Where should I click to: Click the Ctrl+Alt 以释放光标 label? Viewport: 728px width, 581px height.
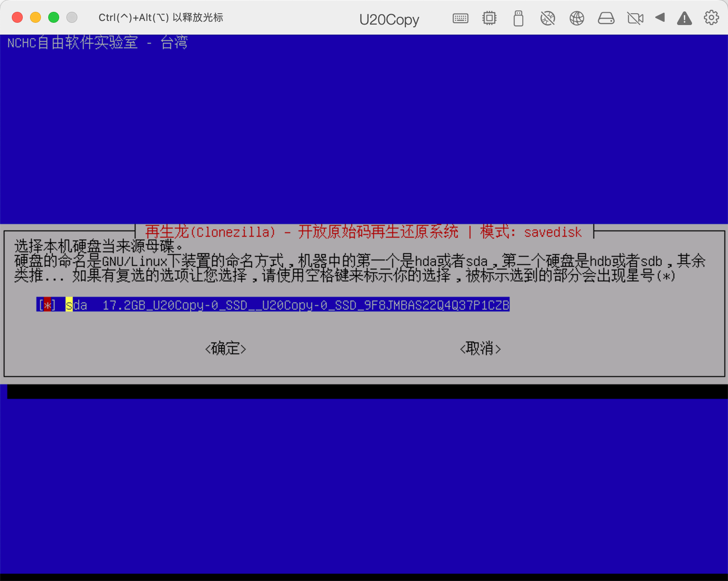tap(161, 18)
